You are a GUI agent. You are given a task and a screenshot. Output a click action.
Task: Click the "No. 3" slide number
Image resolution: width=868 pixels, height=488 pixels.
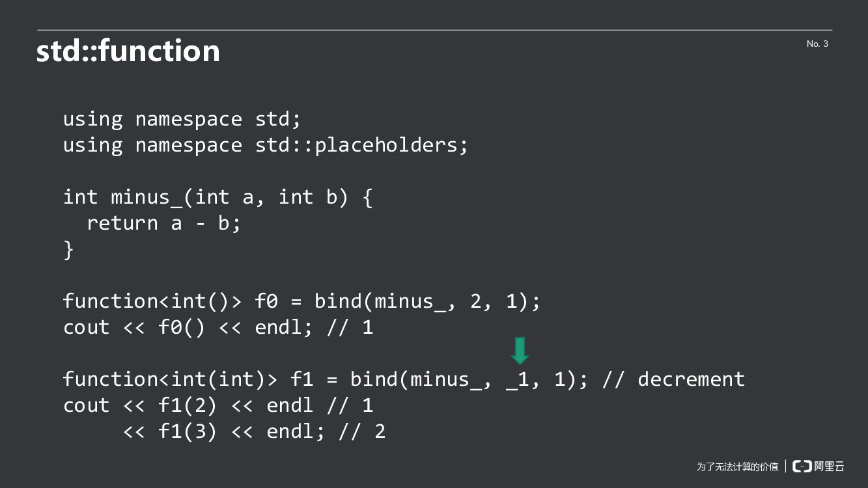pos(817,44)
